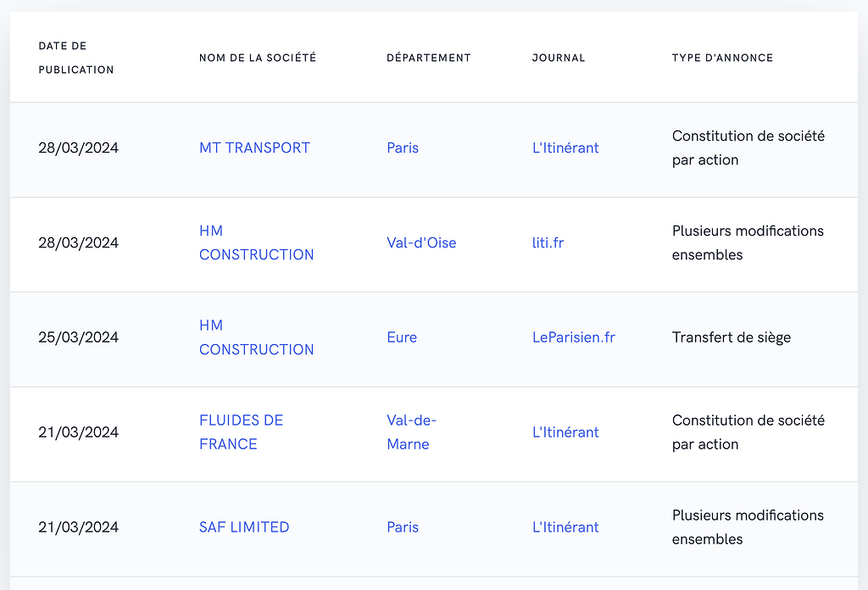Open the SAF LIMITED company link
Viewport: 868px width, 590px height.
pos(244,527)
